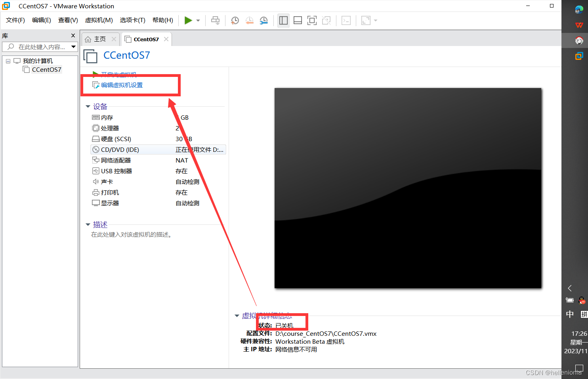Toggle the thumbnail bar view icon
This screenshot has height=379, width=588.
[x=298, y=20]
